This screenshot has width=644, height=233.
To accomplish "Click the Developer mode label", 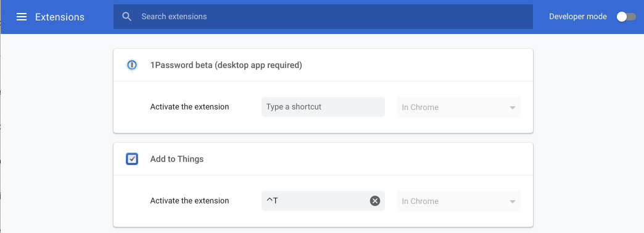I will click(578, 17).
